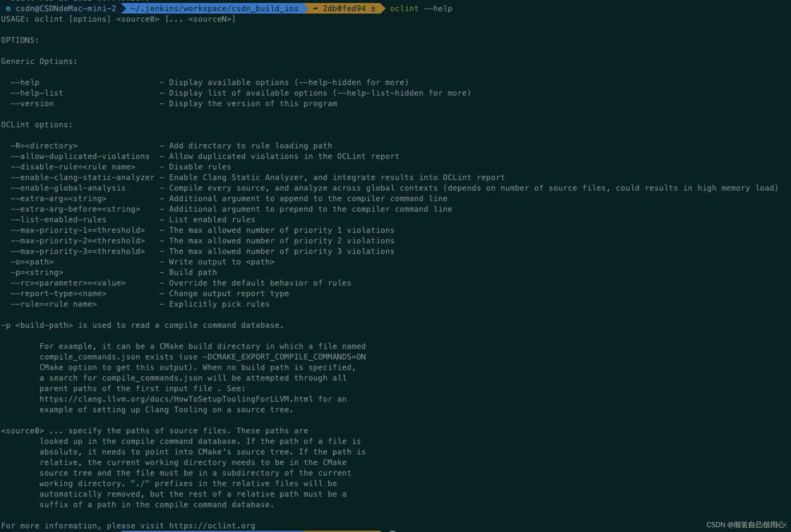This screenshot has width=791, height=532.
Task: Click the Generic Options: heading
Action: pos(39,61)
